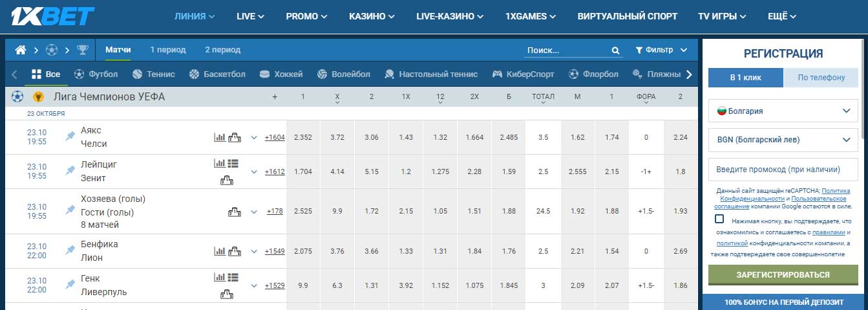Choose В 1 клик registration tab
Image resolution: width=868 pixels, height=310 pixels.
tap(746, 78)
